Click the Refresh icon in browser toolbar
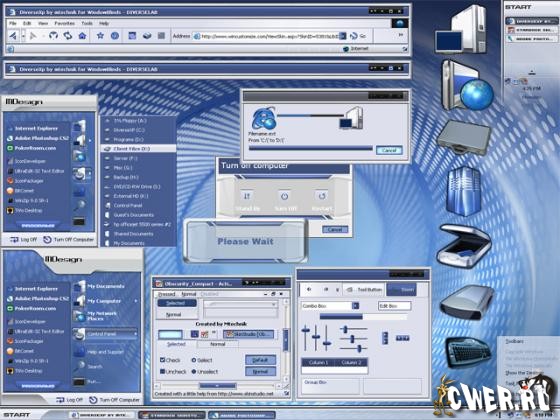The width and height of the screenshot is (560, 420). coord(68,36)
